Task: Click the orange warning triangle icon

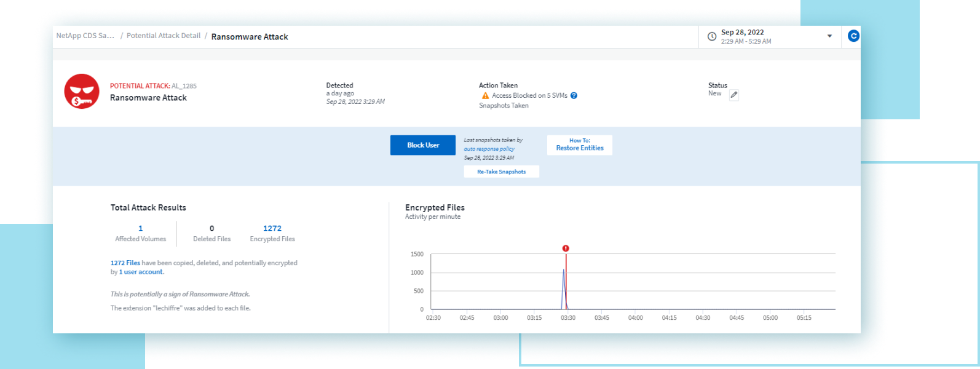Action: (485, 96)
